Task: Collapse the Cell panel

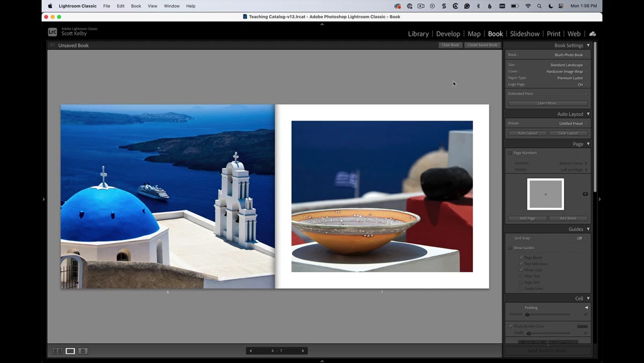Action: [x=588, y=299]
